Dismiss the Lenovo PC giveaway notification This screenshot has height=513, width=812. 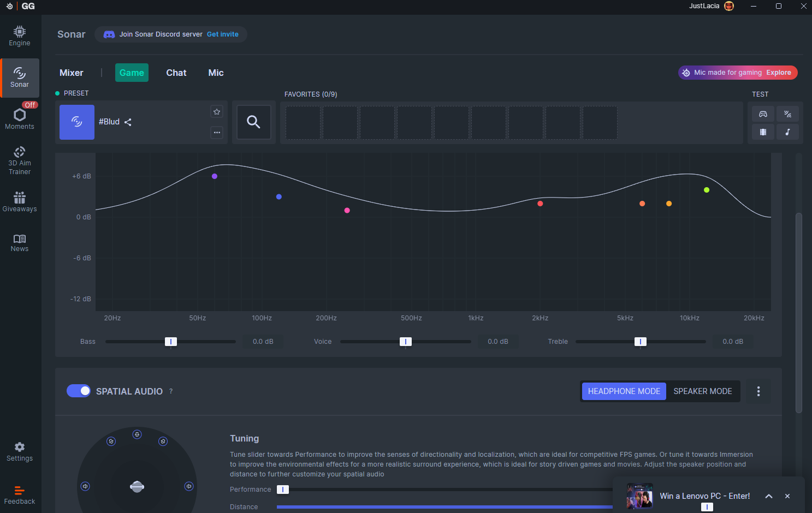[787, 496]
